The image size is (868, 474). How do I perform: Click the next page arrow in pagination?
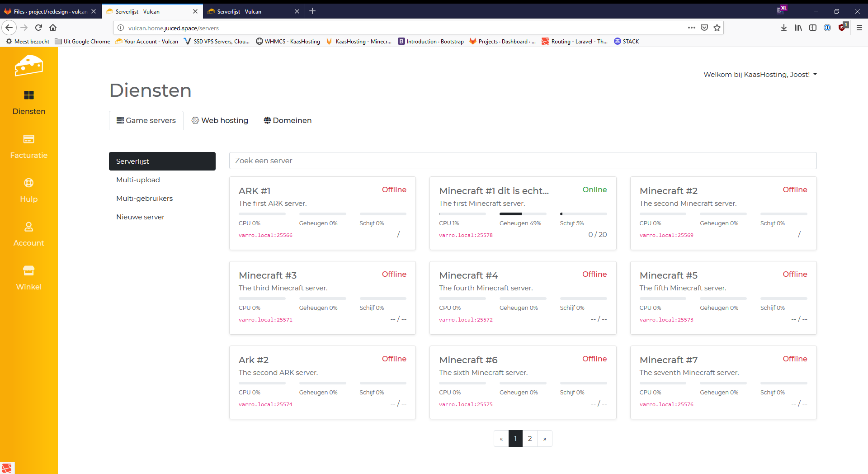(545, 439)
